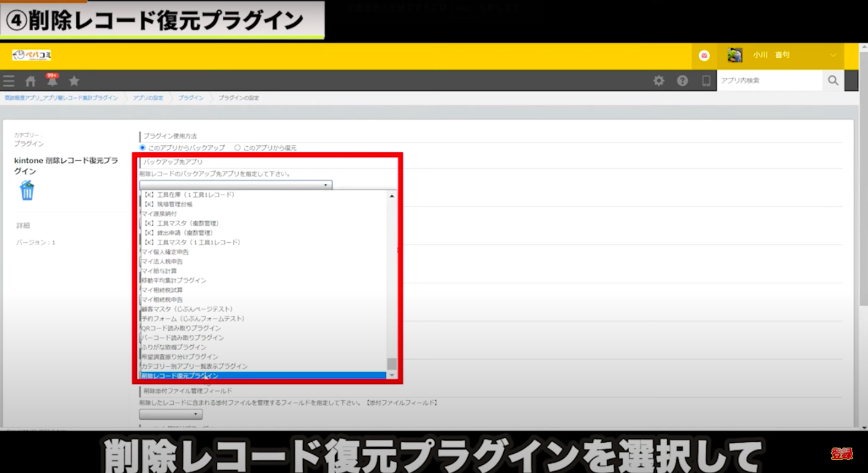Click the dropdown list scroll-up arrow
This screenshot has height=473, width=868.
[392, 196]
